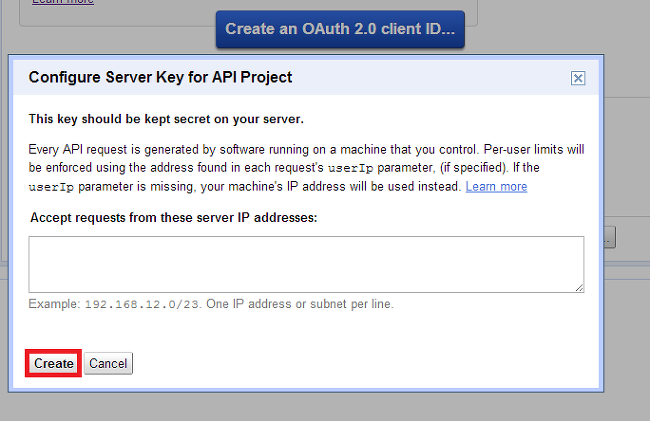Click 'Accept requests from these server IP addresses' label

[x=173, y=218]
